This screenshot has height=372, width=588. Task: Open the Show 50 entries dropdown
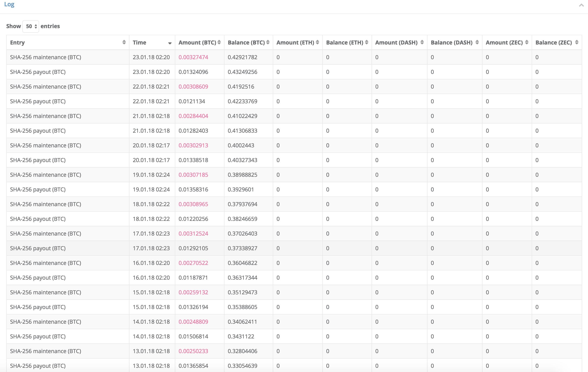(x=31, y=26)
